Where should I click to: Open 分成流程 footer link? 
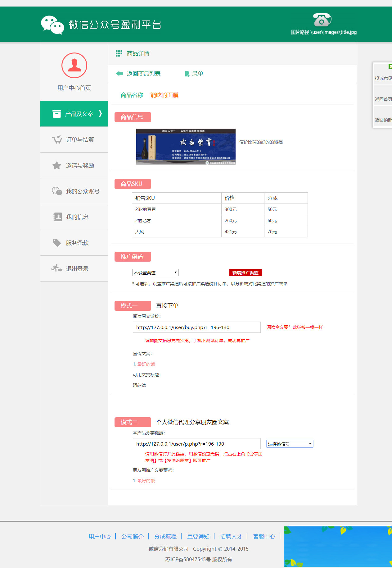165,536
